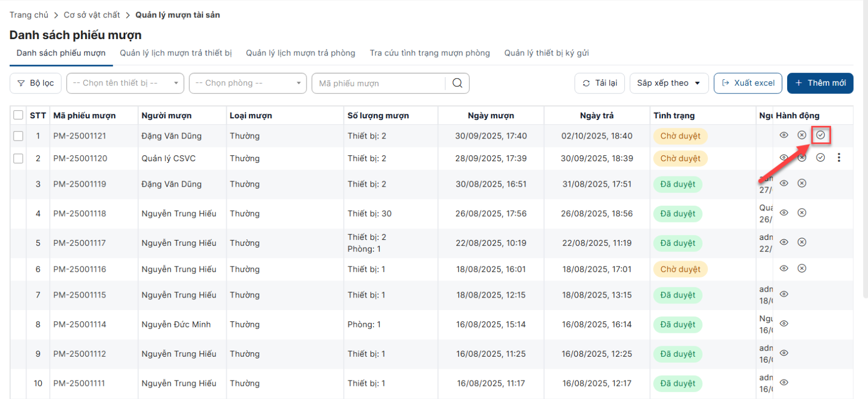Click cancel X icon for PM-25001119
The width and height of the screenshot is (868, 399).
tap(802, 183)
